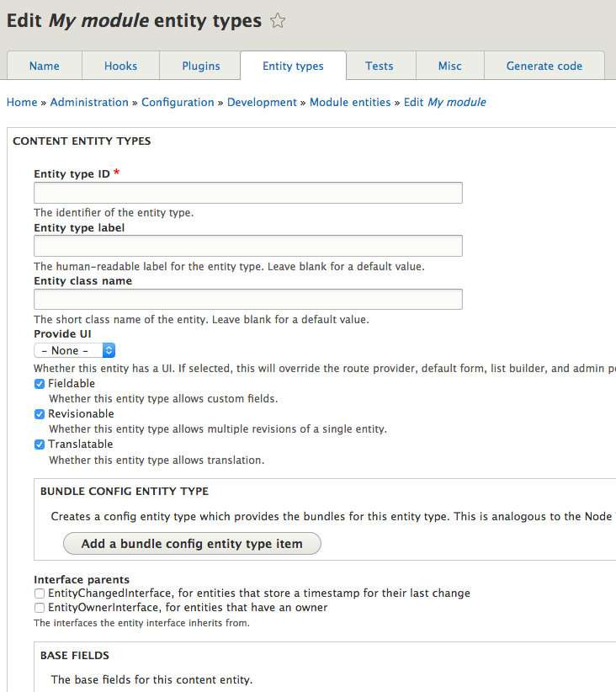Click Add a bundle config entity type item
Screen dimensions: 616x692
pyautogui.click(x=192, y=544)
